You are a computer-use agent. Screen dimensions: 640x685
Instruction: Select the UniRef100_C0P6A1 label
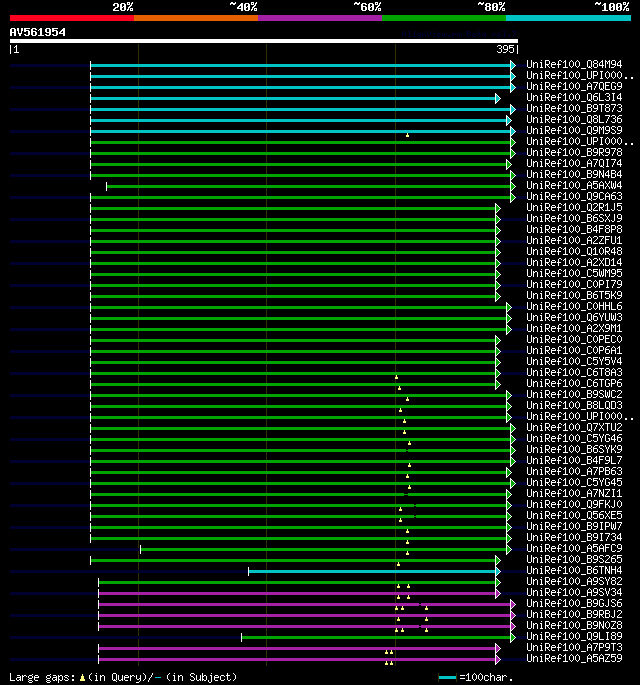(574, 350)
